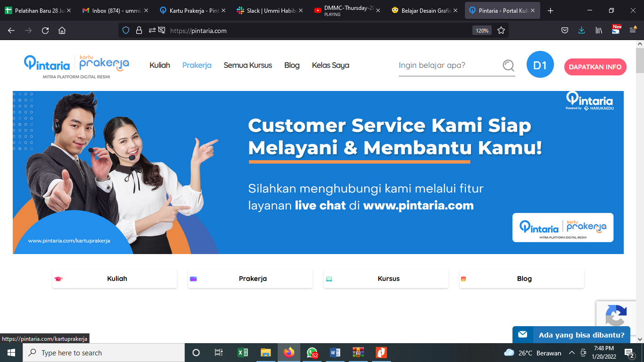Open WhatsApp from the taskbar

pyautogui.click(x=312, y=353)
